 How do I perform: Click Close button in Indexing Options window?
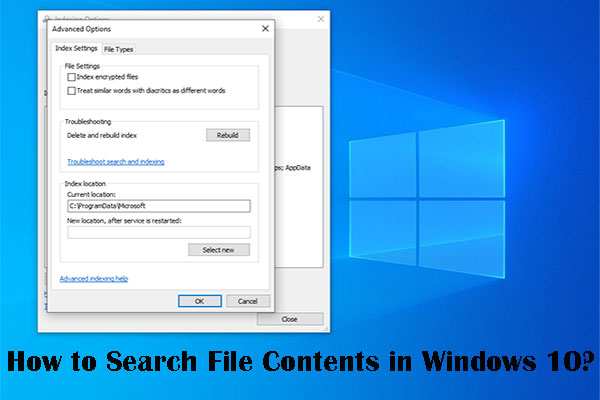point(290,319)
